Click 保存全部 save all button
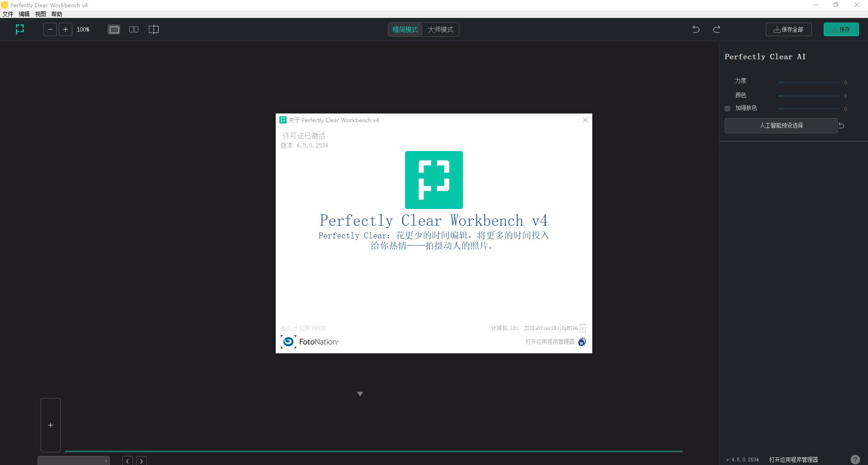Image resolution: width=868 pixels, height=465 pixels. click(788, 29)
